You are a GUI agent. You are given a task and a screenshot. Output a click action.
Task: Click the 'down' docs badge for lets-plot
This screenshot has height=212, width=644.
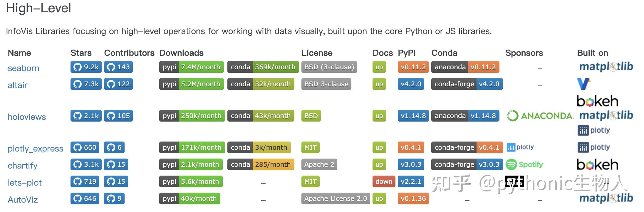click(383, 181)
